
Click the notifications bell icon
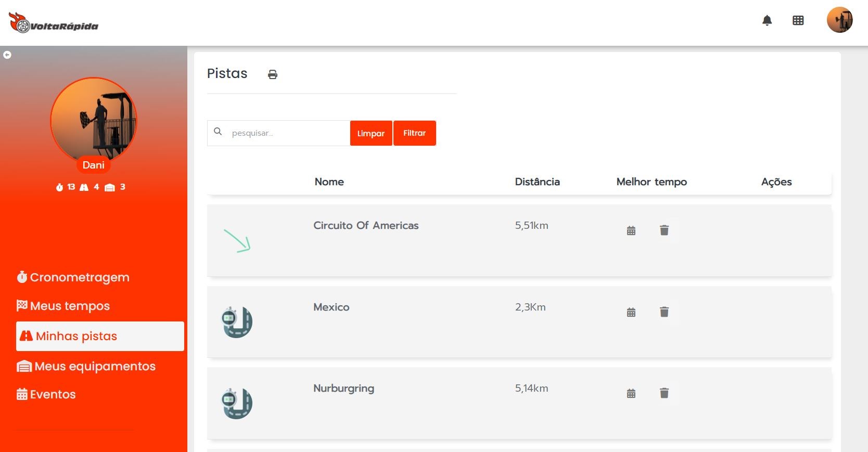767,21
